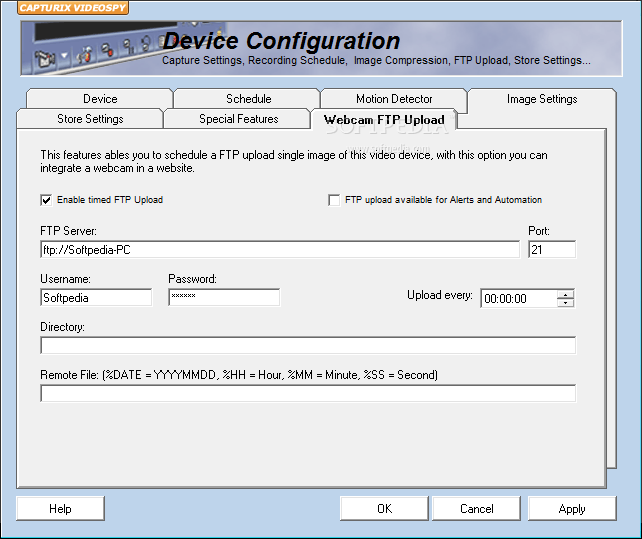Click the Directory input field
The width and height of the screenshot is (642, 539).
(308, 345)
